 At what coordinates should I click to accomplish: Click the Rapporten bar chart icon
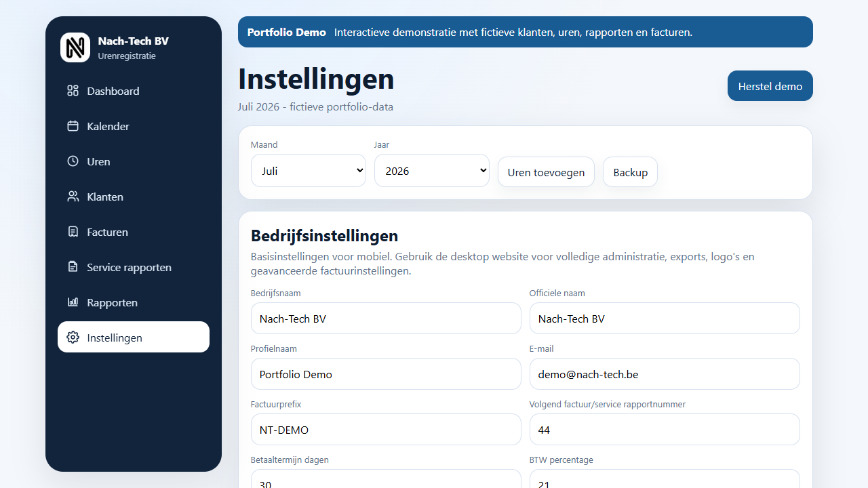pyautogui.click(x=73, y=302)
